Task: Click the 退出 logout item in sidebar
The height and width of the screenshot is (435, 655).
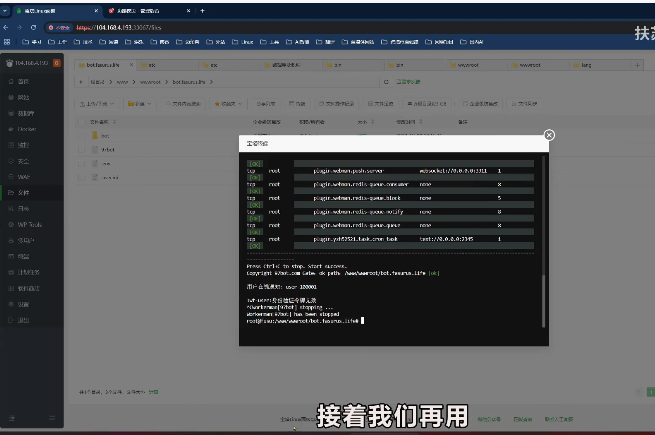Action: click(23, 320)
